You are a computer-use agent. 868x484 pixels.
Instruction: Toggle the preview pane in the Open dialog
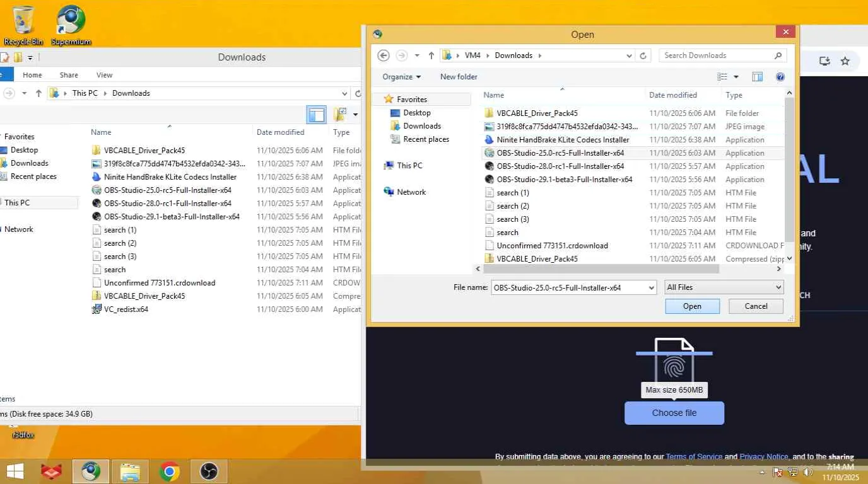click(x=758, y=77)
